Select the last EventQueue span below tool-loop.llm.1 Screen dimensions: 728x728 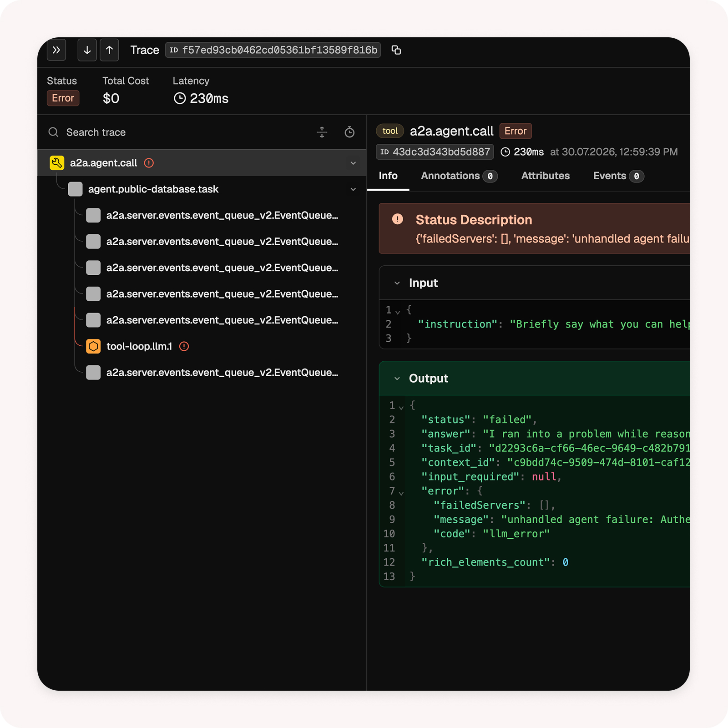pos(202,373)
